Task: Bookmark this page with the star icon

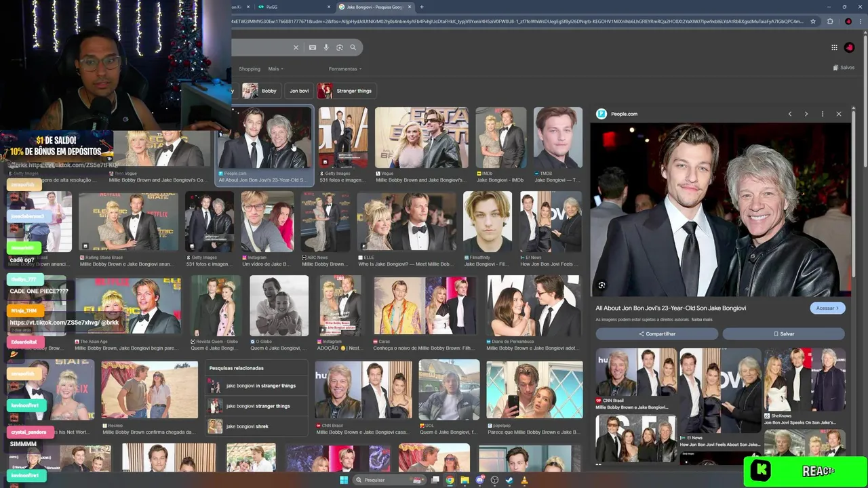Action: tap(813, 21)
